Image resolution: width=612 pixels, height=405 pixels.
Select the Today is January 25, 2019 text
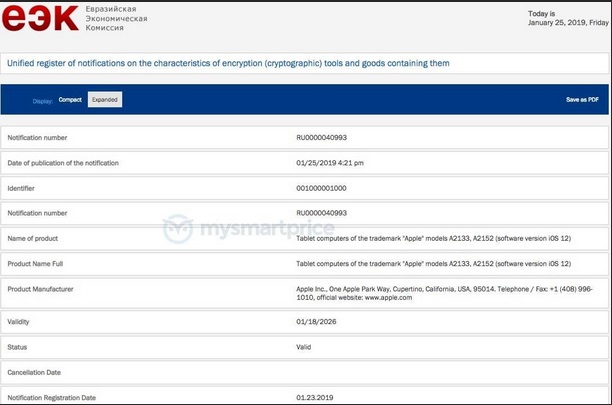[x=568, y=18]
